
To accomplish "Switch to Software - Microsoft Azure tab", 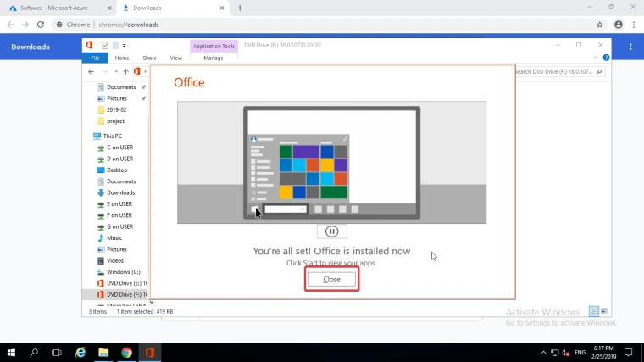I will 54,8.
